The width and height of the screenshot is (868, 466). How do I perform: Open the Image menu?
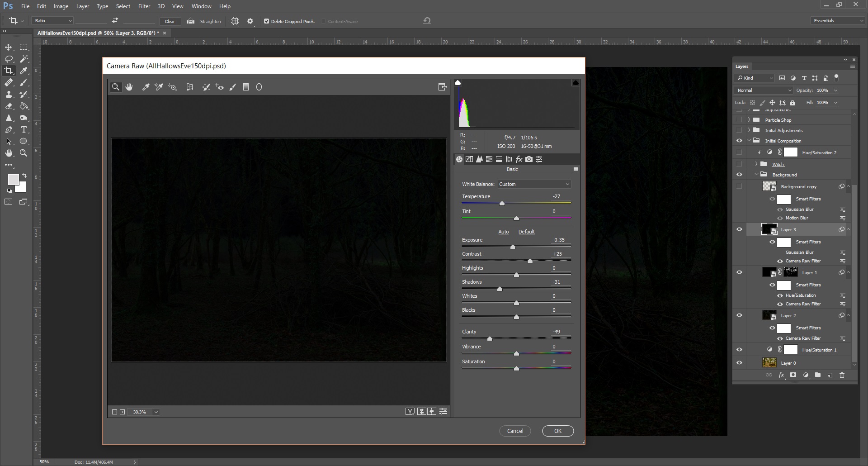[61, 6]
